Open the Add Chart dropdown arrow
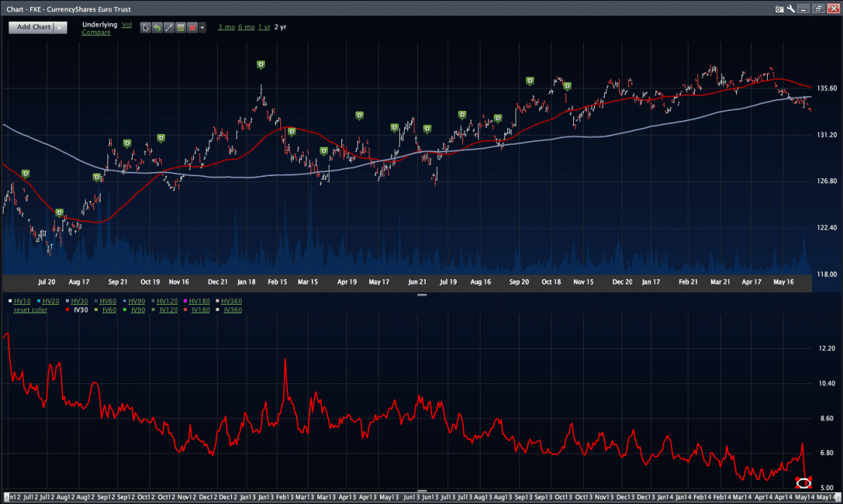 (60, 27)
